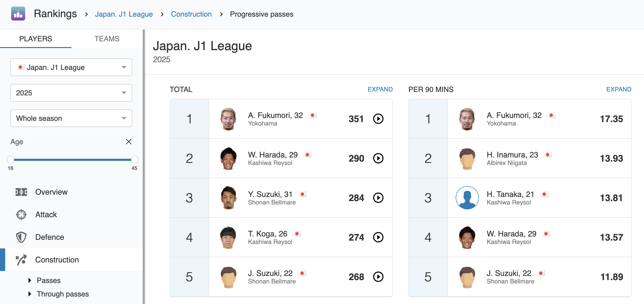Clear the Age filter with the X

(x=129, y=142)
